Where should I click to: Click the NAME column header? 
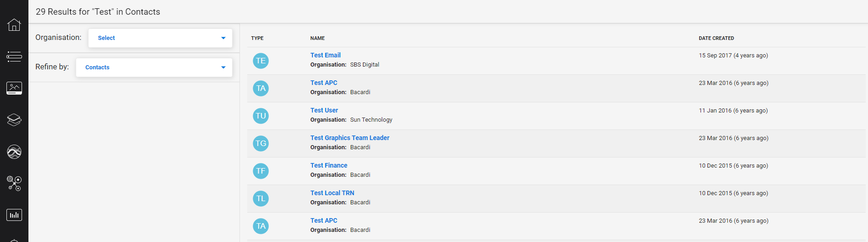click(317, 38)
